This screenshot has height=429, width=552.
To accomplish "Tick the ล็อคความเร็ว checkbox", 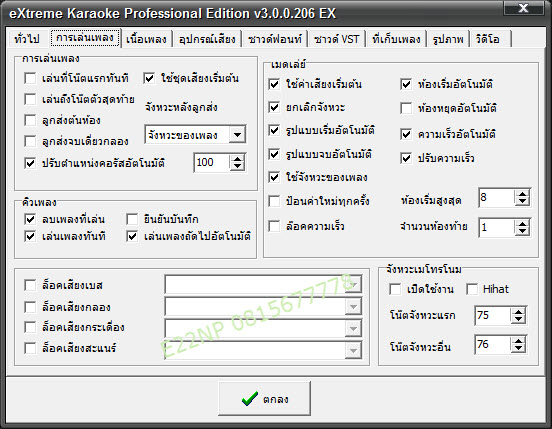I will click(274, 226).
